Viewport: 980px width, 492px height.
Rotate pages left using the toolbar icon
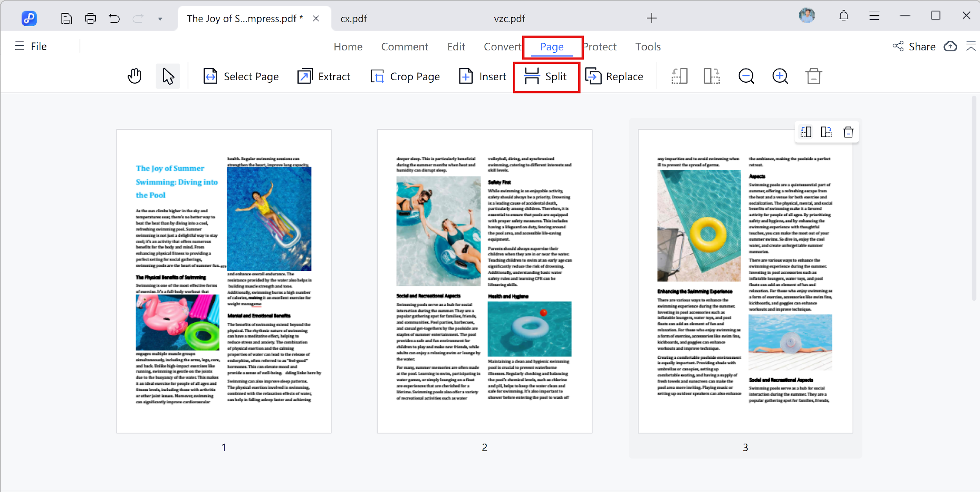[x=680, y=76]
